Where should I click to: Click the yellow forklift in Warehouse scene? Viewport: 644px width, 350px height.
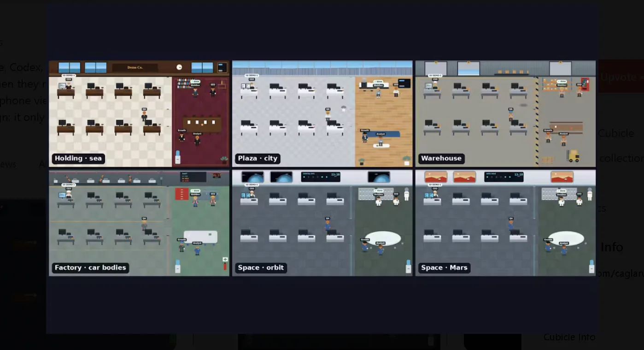[573, 156]
